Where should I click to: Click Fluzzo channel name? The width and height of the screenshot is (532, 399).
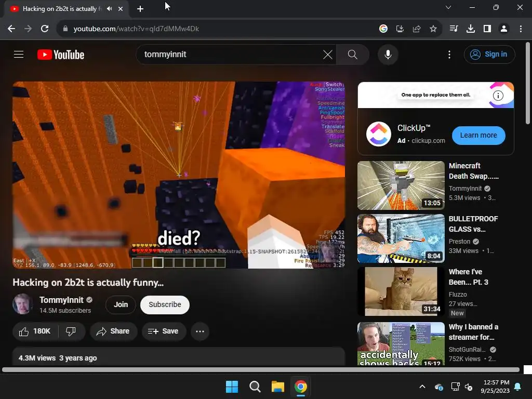[458, 295]
